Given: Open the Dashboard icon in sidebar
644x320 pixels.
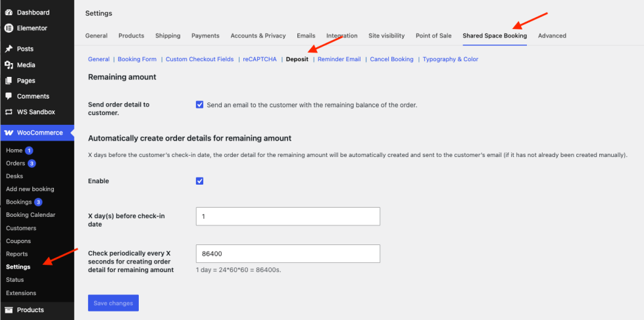Looking at the screenshot, I should tap(9, 12).
